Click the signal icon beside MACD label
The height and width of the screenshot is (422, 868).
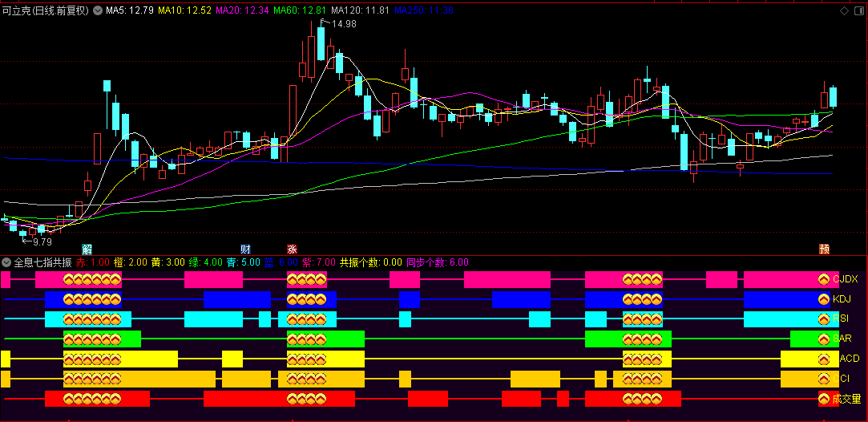coord(824,359)
